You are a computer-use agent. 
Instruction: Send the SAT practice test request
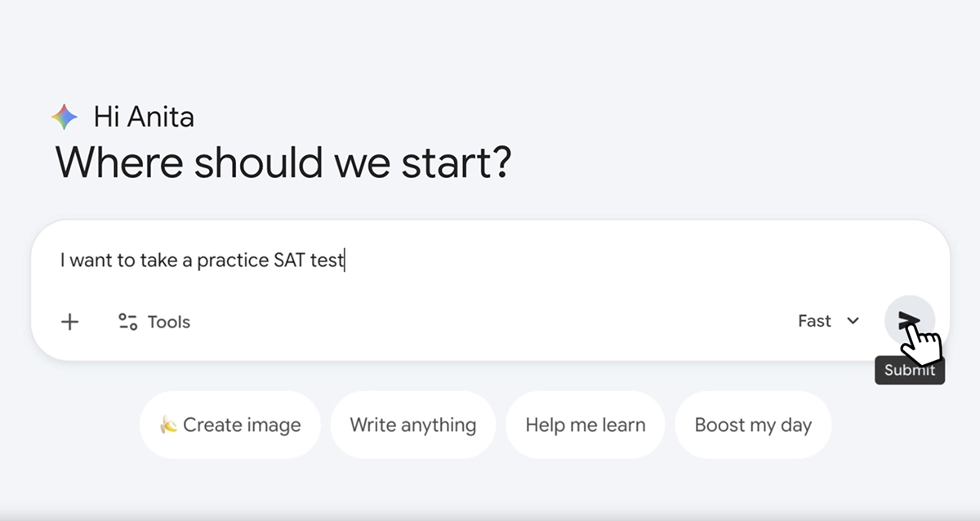tap(910, 320)
